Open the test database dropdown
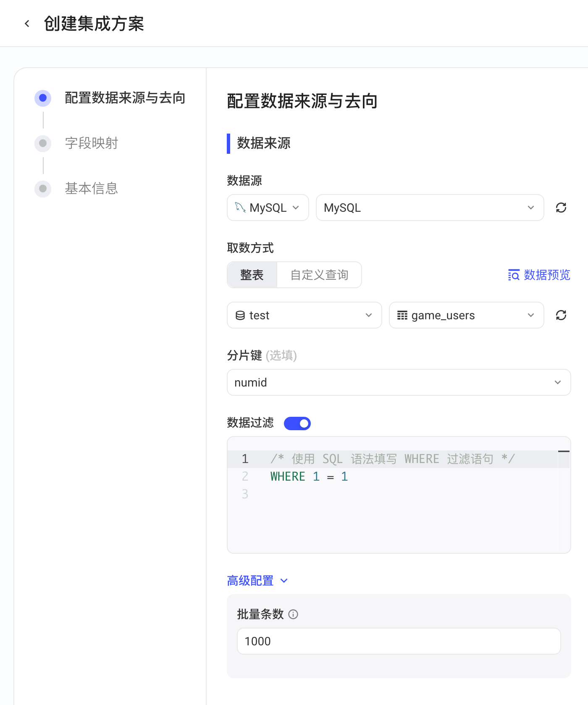Viewport: 588px width, 705px height. point(304,315)
